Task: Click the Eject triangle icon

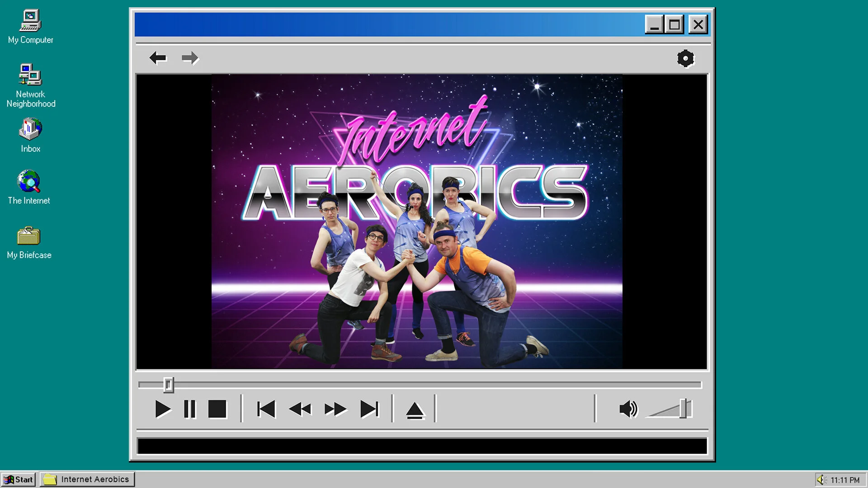Action: point(415,411)
